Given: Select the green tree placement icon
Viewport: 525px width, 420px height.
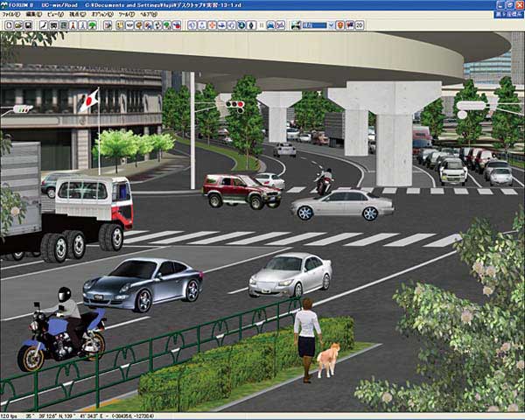Looking at the screenshot, I should click(x=93, y=25).
